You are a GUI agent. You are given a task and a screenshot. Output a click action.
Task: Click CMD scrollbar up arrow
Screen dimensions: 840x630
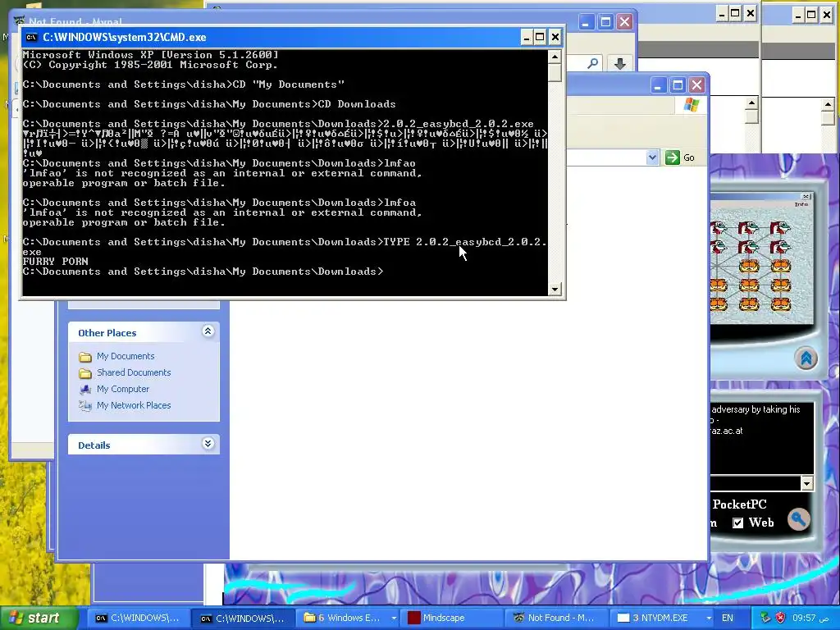click(555, 57)
